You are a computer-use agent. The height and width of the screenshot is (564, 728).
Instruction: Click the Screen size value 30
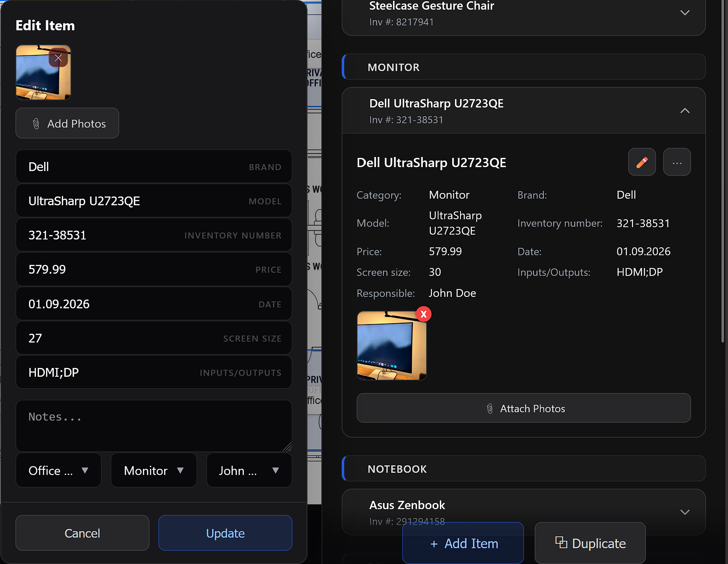tap(435, 272)
